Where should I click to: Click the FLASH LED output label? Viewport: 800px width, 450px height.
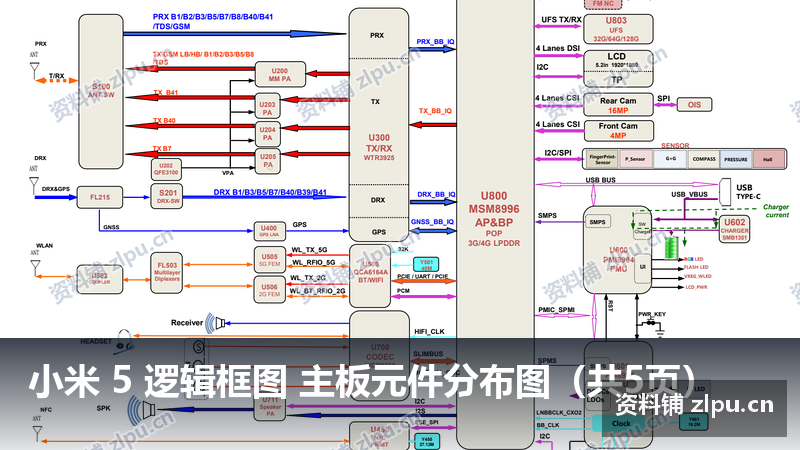point(696,267)
